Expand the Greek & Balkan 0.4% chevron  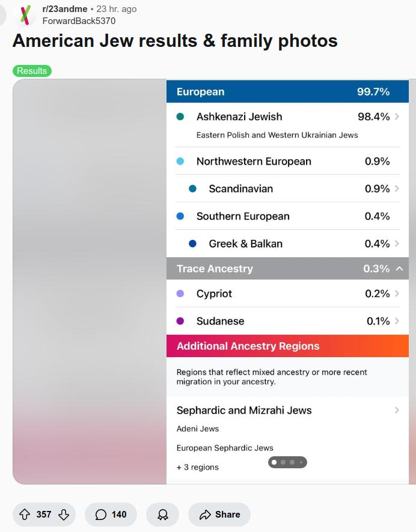coord(397,243)
